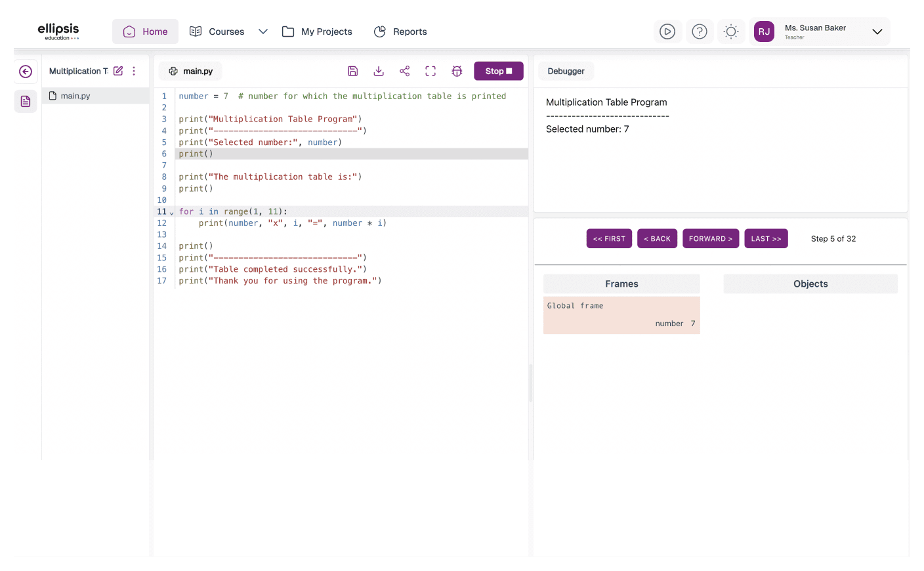924x571 pixels.
Task: Select the Debugger tab
Action: (566, 71)
